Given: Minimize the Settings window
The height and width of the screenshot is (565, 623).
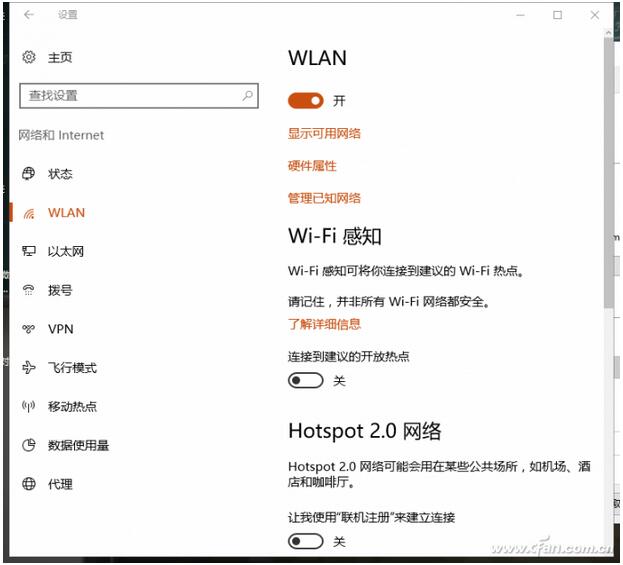Looking at the screenshot, I should click(520, 15).
